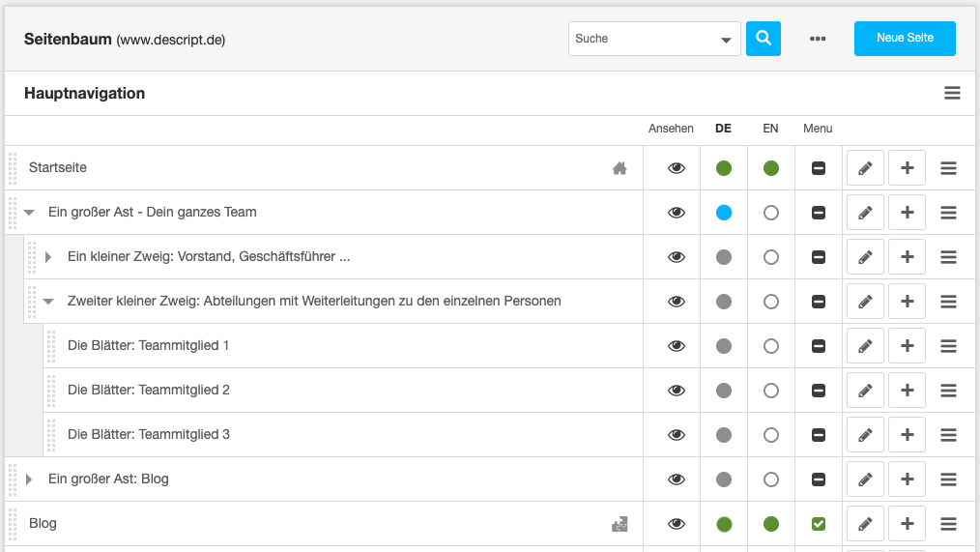Click the EN language column header
980x552 pixels.
click(x=770, y=129)
